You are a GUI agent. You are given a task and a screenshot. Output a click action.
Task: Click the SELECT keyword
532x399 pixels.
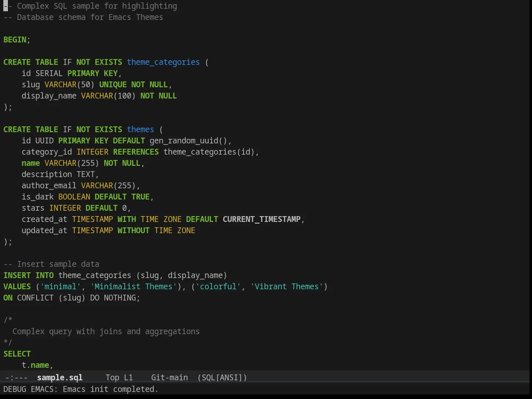pyautogui.click(x=17, y=354)
